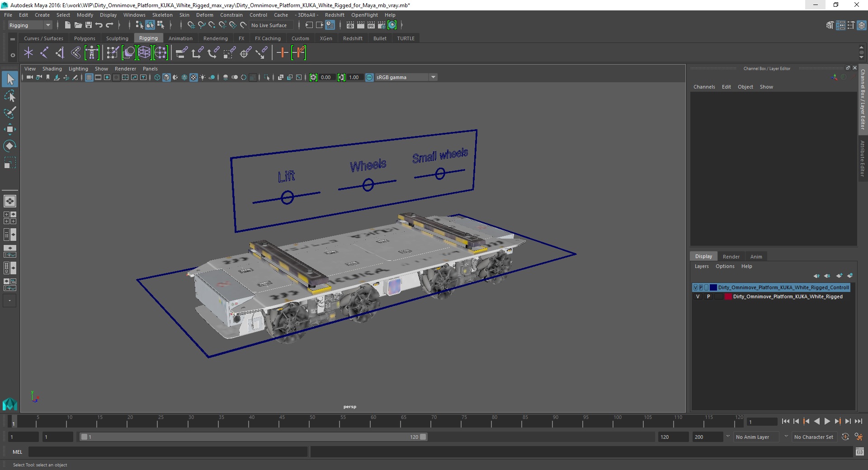Viewport: 868px width, 470px height.
Task: Open the Layers menu in the Layer Editor
Action: (x=702, y=266)
